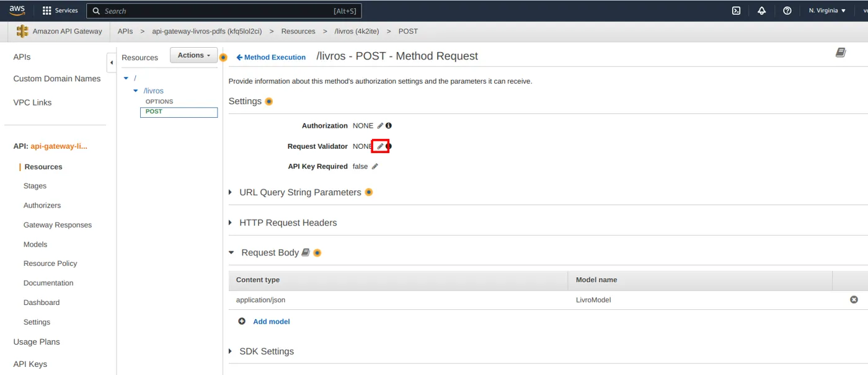Image resolution: width=868 pixels, height=375 pixels.
Task: Click /livros (4k2ite) in the breadcrumb
Action: 356,31
